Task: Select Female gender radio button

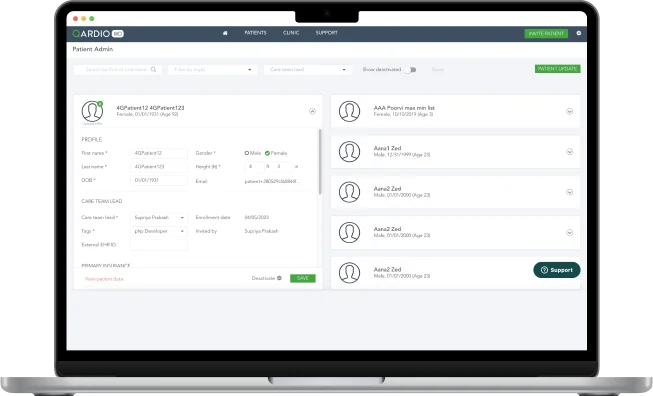Action: tap(267, 153)
